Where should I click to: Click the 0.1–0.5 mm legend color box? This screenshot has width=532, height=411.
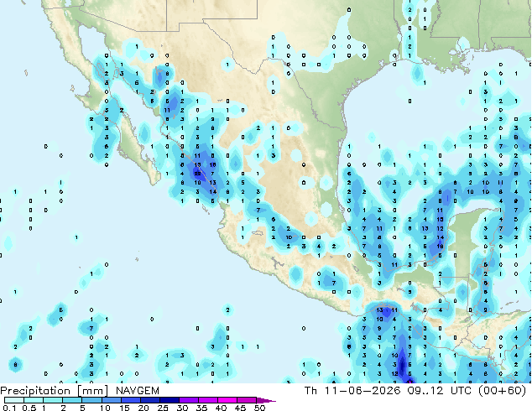tap(14, 400)
